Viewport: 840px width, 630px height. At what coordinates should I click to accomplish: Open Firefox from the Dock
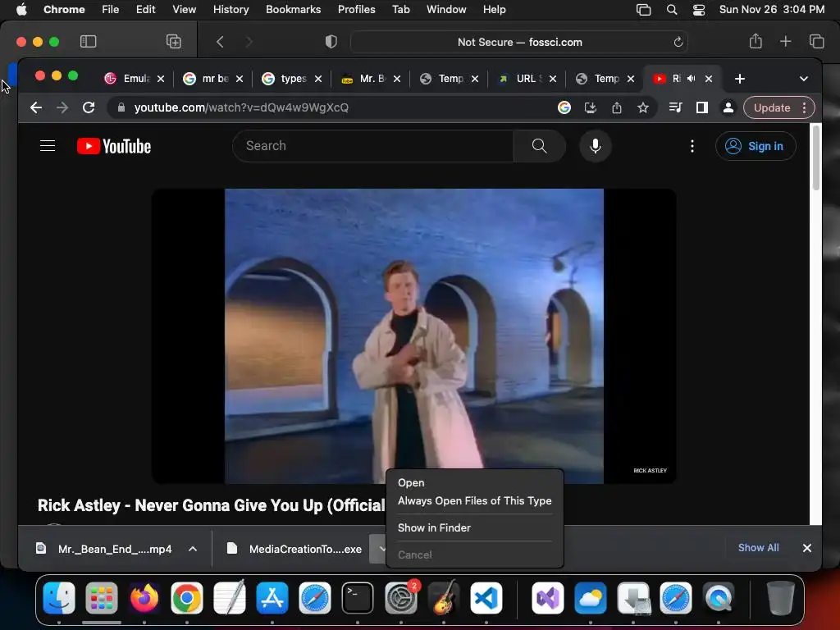144,598
